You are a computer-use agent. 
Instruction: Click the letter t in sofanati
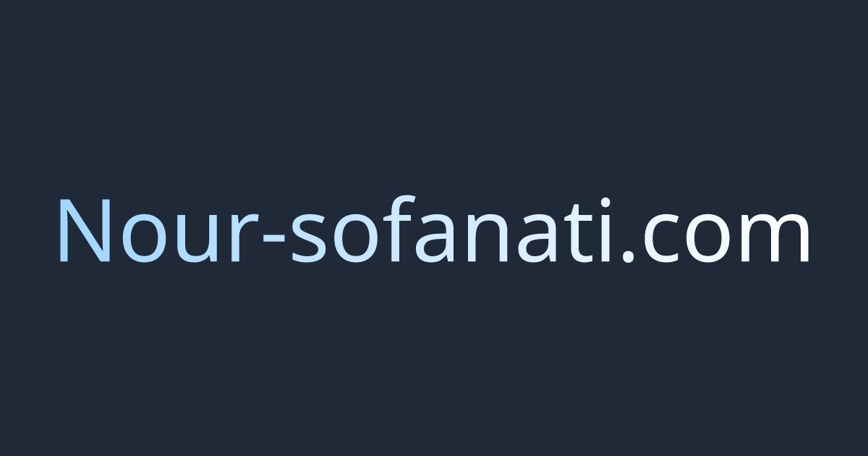point(569,233)
